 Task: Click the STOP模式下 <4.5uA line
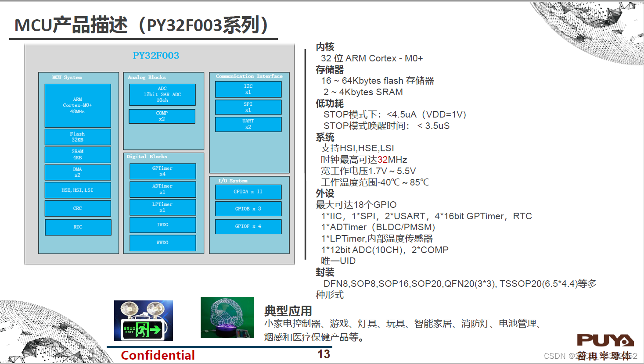[395, 114]
